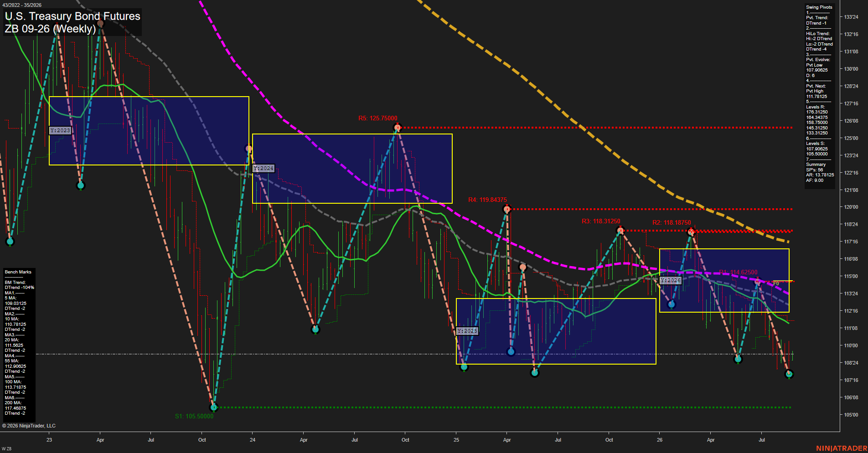Select the 10 MA value 110.78125

coord(15,324)
